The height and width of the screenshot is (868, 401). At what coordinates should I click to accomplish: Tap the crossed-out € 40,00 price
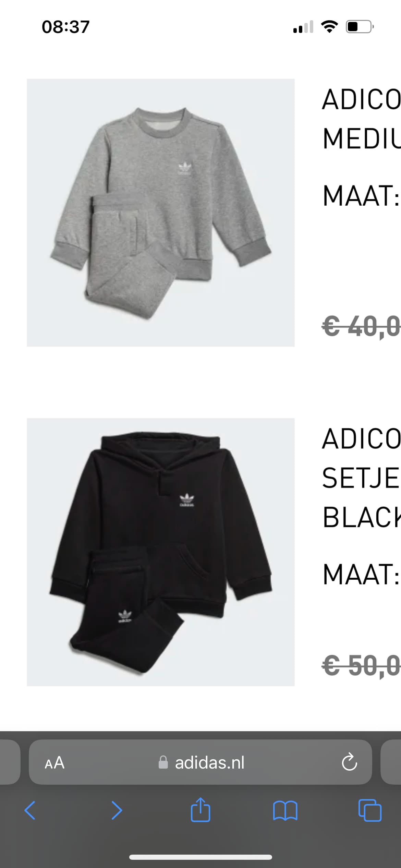click(x=361, y=327)
